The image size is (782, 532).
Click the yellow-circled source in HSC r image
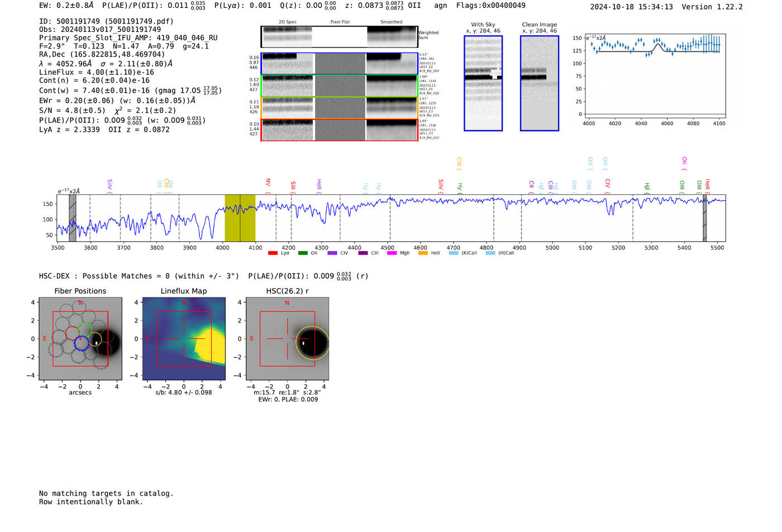[x=312, y=343]
